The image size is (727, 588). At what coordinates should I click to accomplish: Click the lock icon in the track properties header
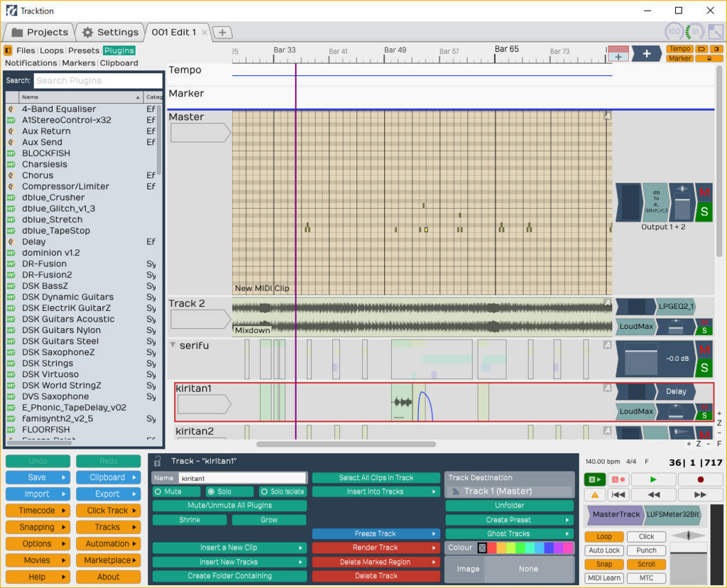pos(158,461)
